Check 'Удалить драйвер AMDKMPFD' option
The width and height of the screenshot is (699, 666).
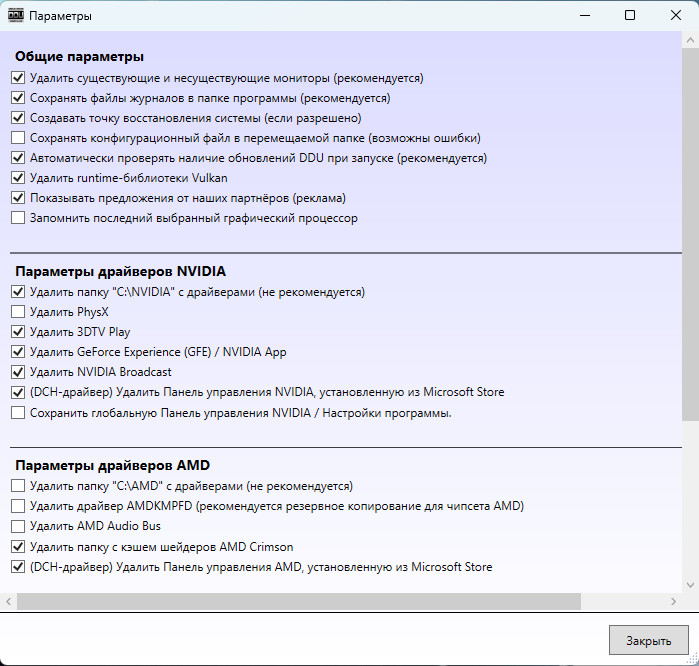(x=18, y=506)
